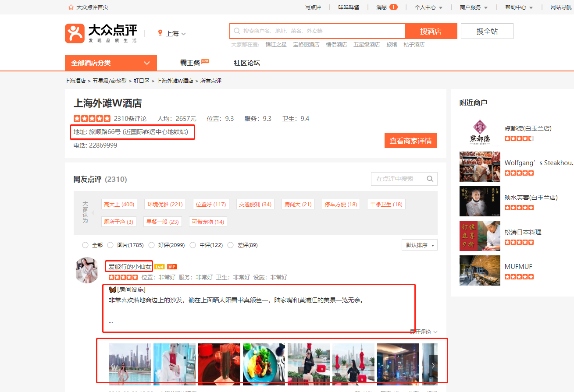The image size is (574, 392).
Task: Click the 宝格丽酒店 suggested search link
Action: [306, 45]
